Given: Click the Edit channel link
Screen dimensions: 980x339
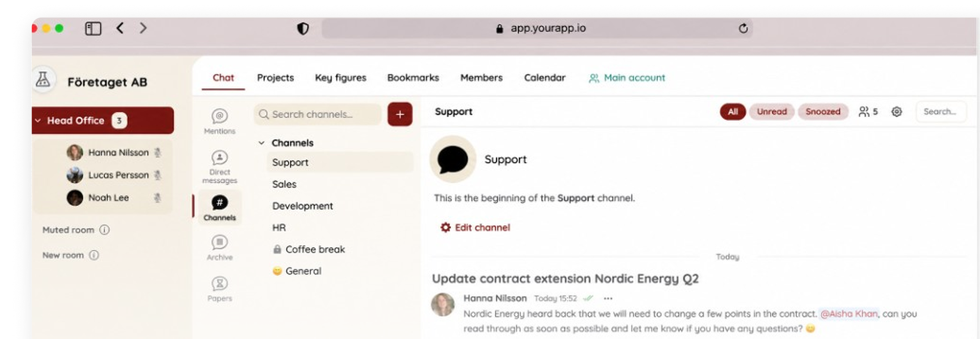Looking at the screenshot, I should coord(475,228).
